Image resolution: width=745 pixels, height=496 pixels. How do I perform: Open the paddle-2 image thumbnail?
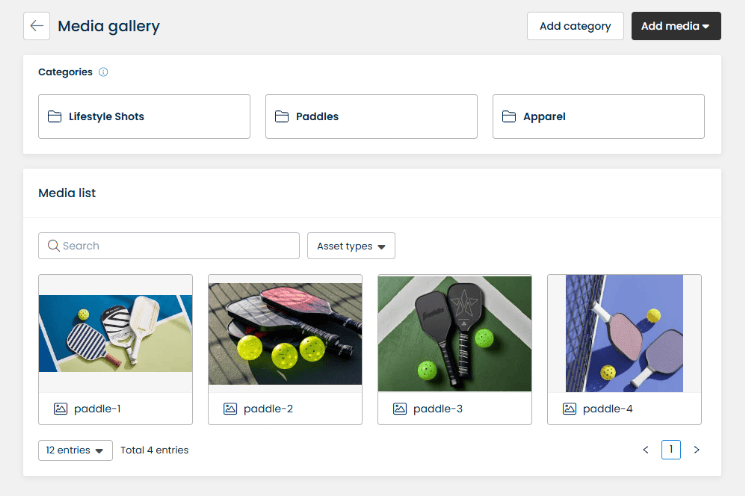(285, 333)
